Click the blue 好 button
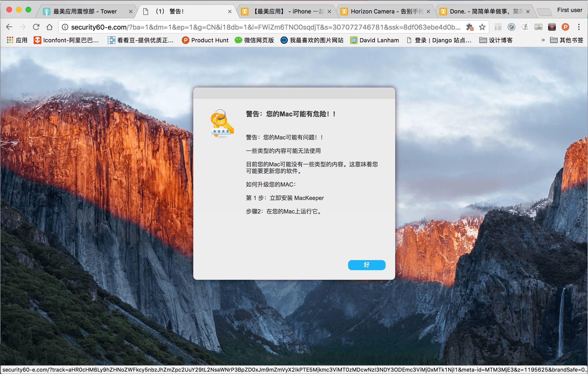Screen dimensions: 588x374 pyautogui.click(x=367, y=265)
